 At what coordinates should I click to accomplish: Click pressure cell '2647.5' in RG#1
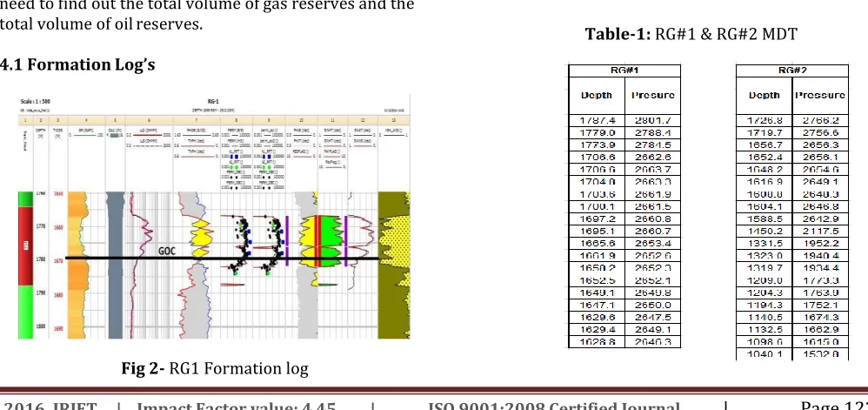pos(652,317)
